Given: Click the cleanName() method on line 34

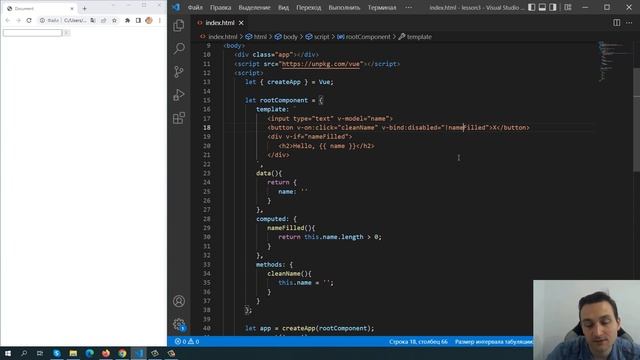Looking at the screenshot, I should coord(289,273).
